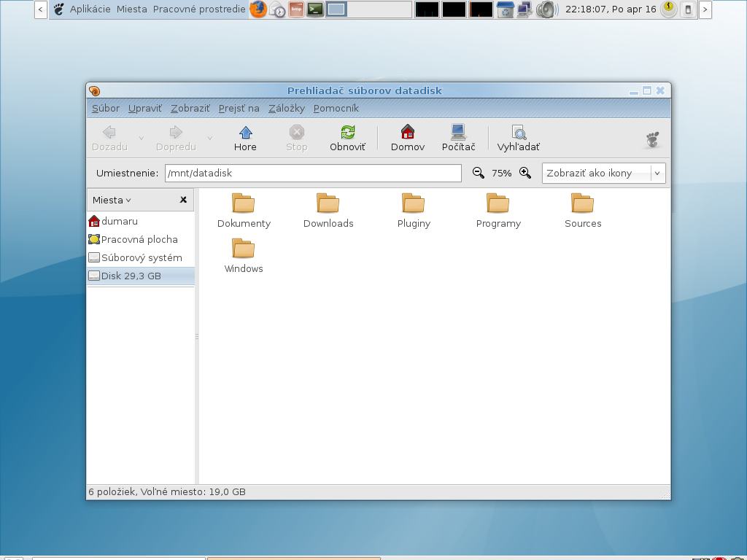This screenshot has width=747, height=560.
Task: Select the Downloads folder
Action: click(x=328, y=211)
